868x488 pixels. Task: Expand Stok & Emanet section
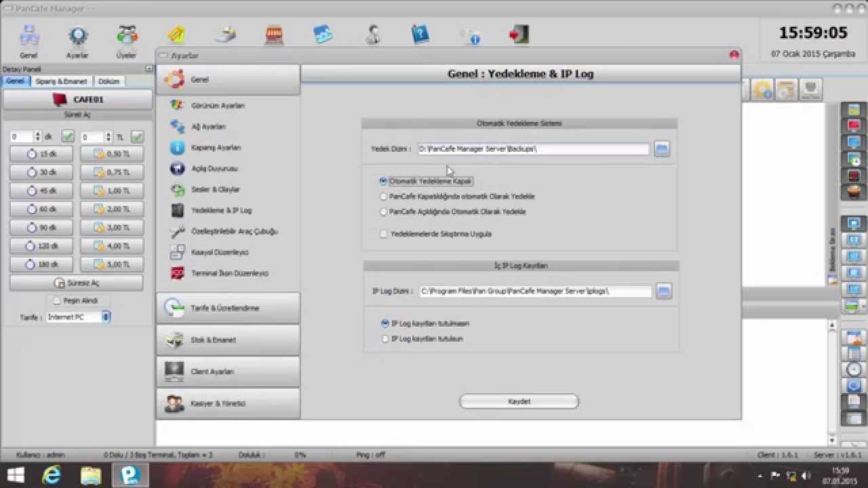[228, 340]
